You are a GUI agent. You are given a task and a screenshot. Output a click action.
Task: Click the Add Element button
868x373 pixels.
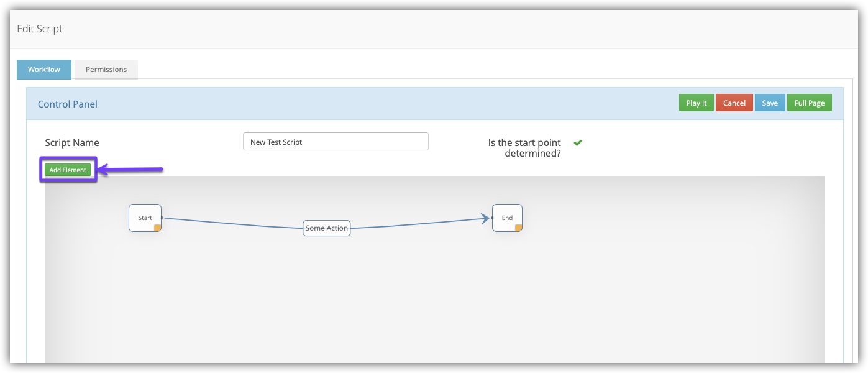(x=68, y=170)
